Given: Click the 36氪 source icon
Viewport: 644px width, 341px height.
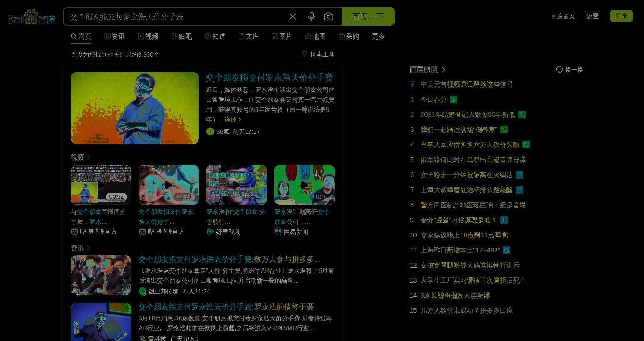Looking at the screenshot, I should coord(210,131).
